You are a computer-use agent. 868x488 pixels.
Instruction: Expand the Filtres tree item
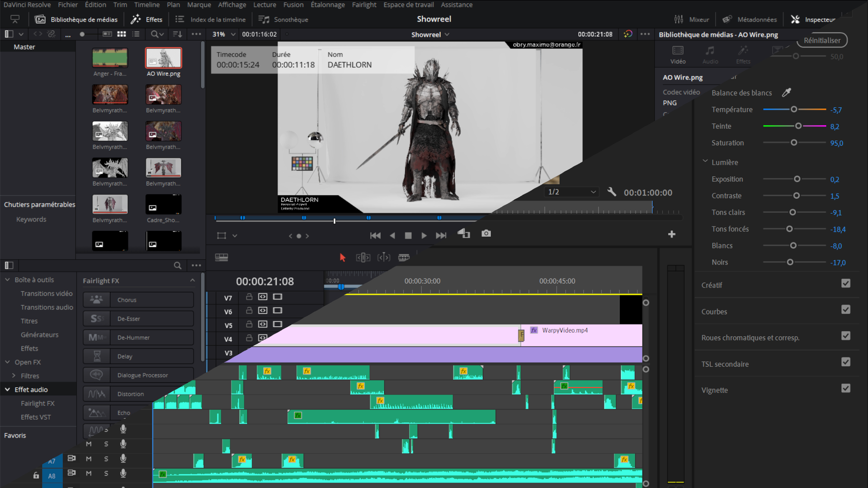tap(14, 375)
